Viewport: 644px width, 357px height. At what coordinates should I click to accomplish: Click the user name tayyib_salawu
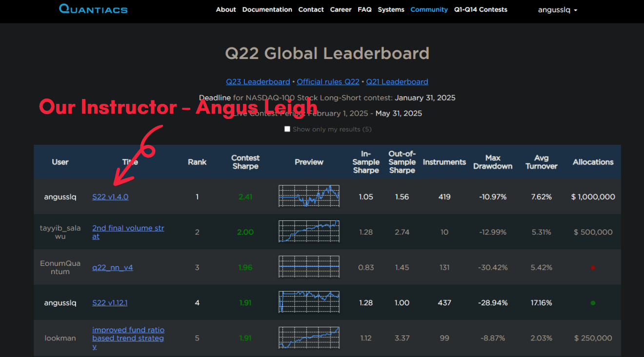(60, 232)
